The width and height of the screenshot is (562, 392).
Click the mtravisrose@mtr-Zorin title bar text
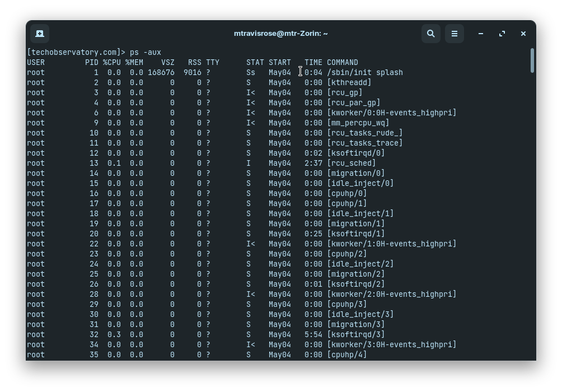[x=280, y=33]
